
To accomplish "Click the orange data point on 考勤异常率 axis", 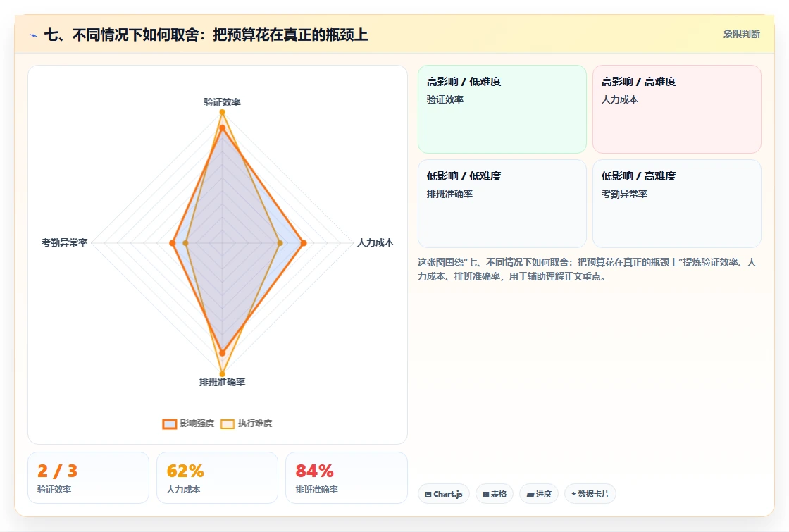I will pyautogui.click(x=173, y=243).
